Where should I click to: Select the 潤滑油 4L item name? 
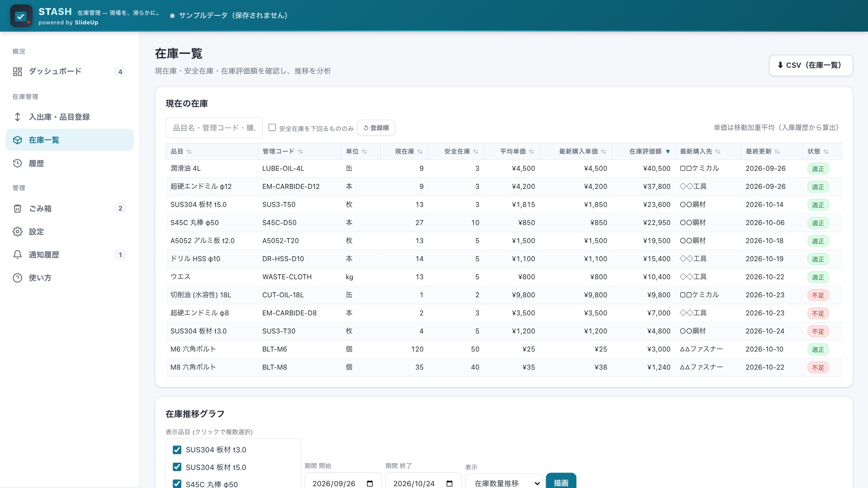point(185,169)
